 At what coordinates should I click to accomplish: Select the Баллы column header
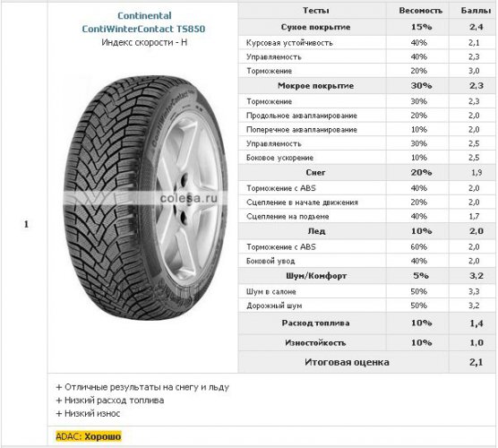[x=476, y=11]
